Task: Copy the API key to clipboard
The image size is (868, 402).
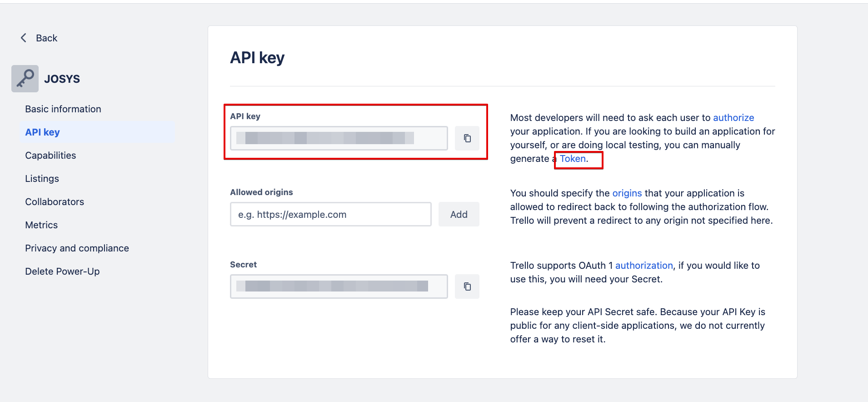Action: (467, 138)
